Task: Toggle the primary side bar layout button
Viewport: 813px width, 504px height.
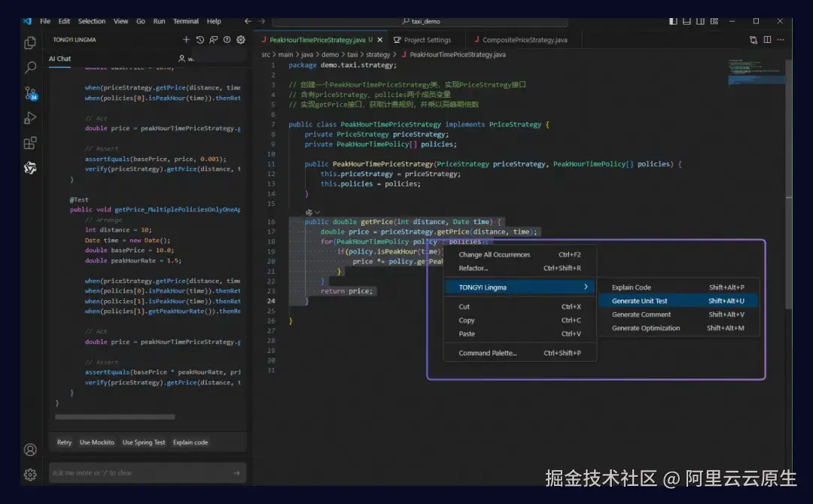Action: coord(673,21)
